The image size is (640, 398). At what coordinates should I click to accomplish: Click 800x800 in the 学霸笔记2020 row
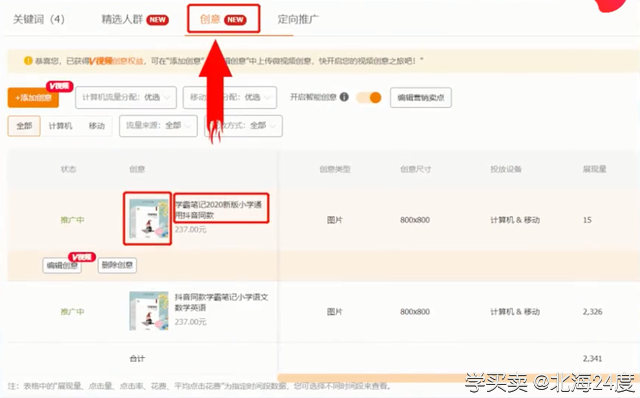click(415, 220)
